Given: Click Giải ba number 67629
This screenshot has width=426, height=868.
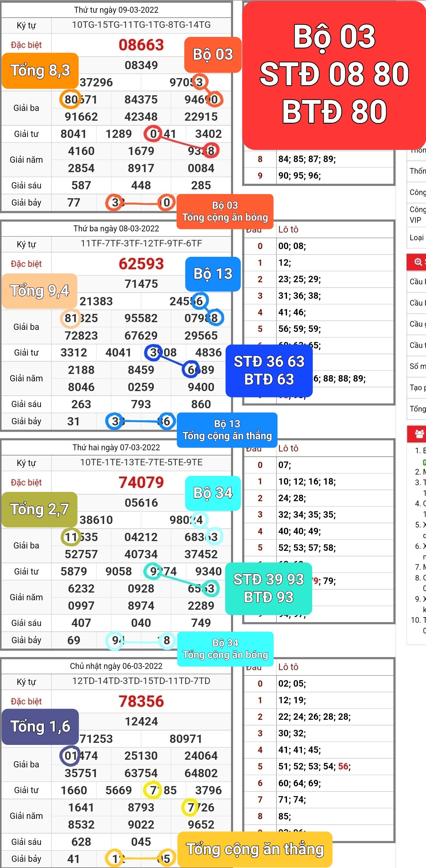Looking at the screenshot, I should click(x=141, y=335).
